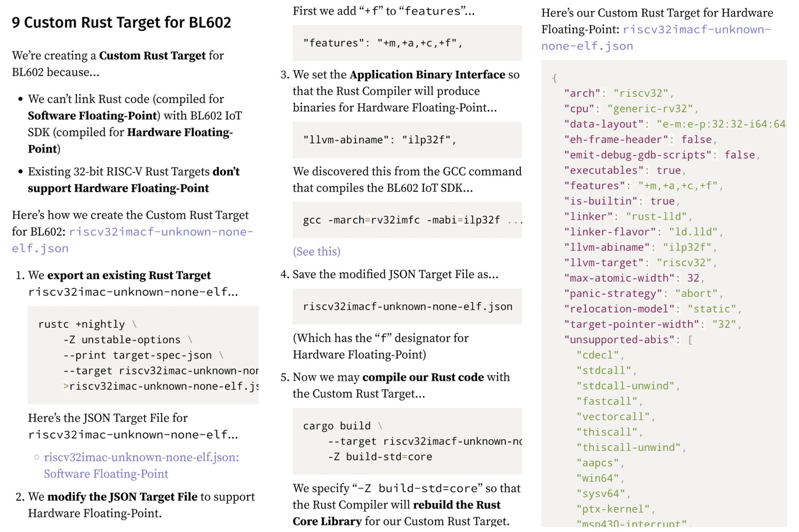Open the riscv32imacf JSON link above the JSON listing
Screen dimensions: 799x532
pos(696,30)
